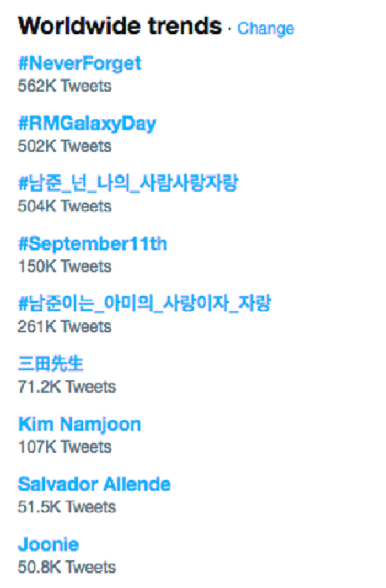Click the #남준이는_아미의_사랑이자_자랑 hashtag
Screen dimensions: 386x588
[x=146, y=303]
